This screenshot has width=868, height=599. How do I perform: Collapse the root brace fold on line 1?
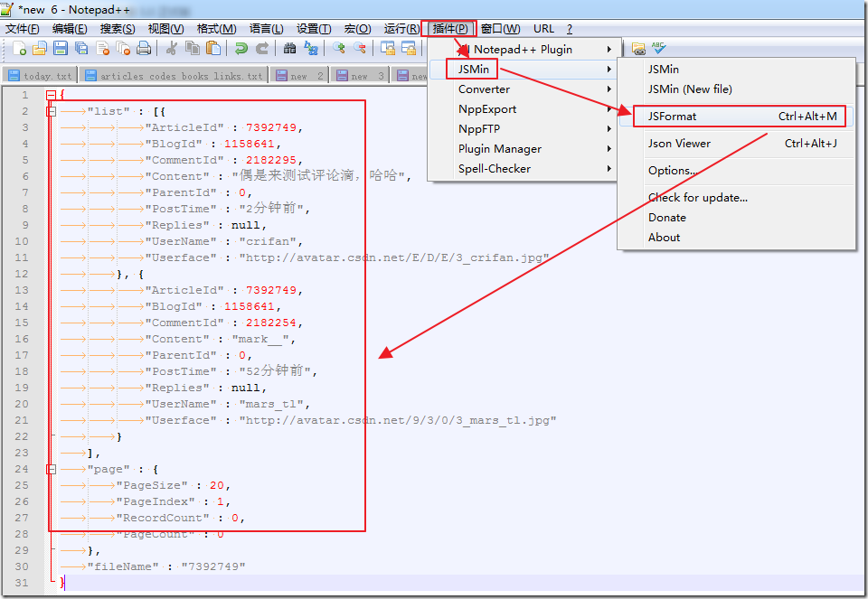click(x=51, y=95)
